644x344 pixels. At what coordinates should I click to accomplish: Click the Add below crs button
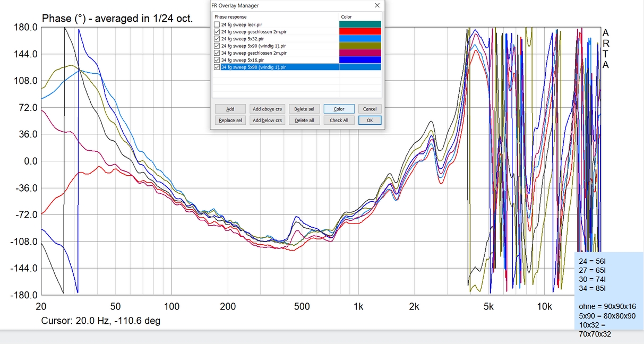(x=267, y=121)
